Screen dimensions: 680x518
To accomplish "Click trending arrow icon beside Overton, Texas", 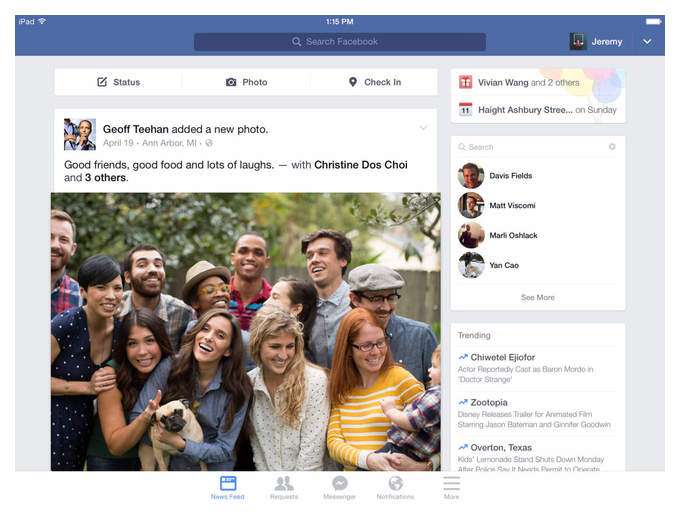I will [x=463, y=447].
